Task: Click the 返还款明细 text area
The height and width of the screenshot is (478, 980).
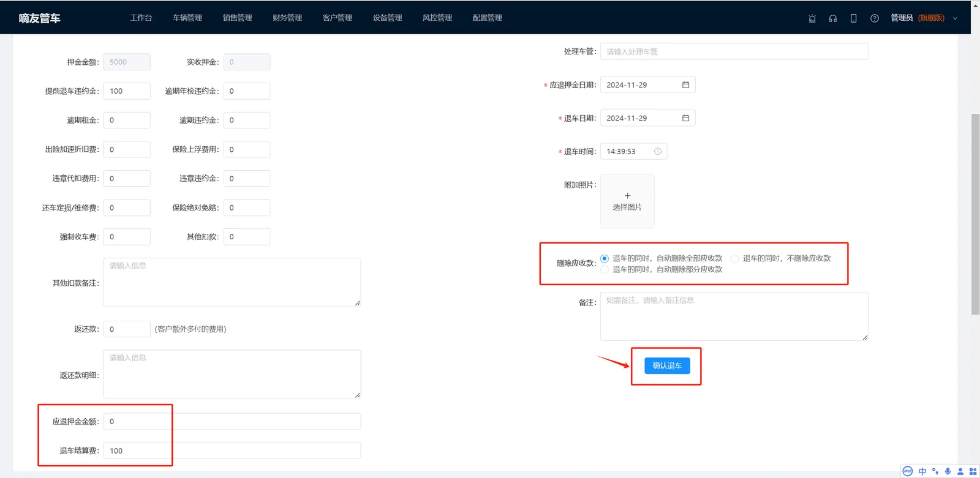Action: tap(232, 374)
